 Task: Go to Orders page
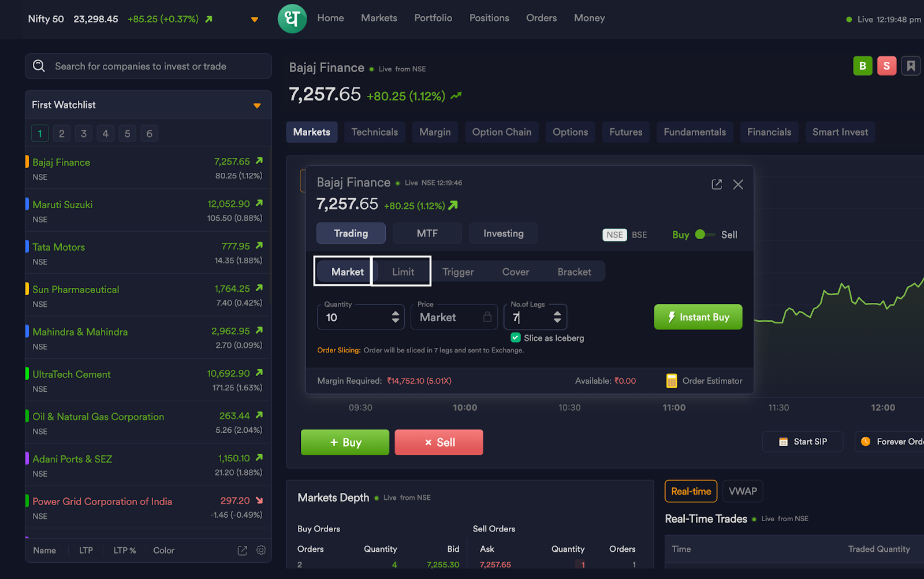point(541,18)
